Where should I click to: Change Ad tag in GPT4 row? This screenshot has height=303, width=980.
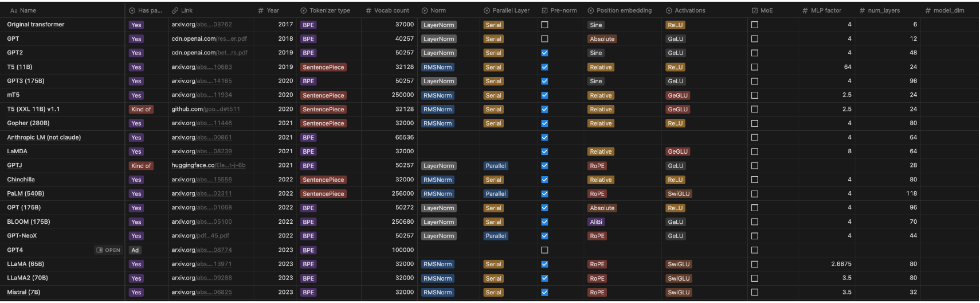pos(135,250)
